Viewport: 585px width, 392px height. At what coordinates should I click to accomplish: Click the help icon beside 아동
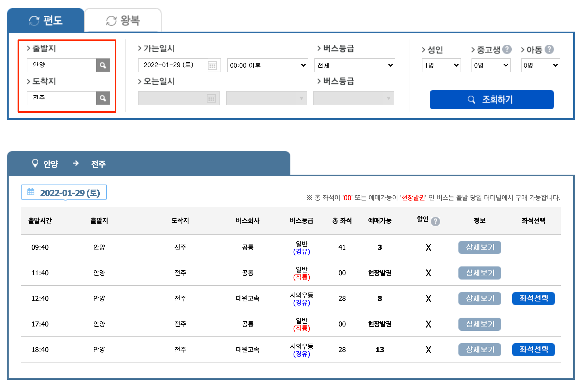coord(549,49)
